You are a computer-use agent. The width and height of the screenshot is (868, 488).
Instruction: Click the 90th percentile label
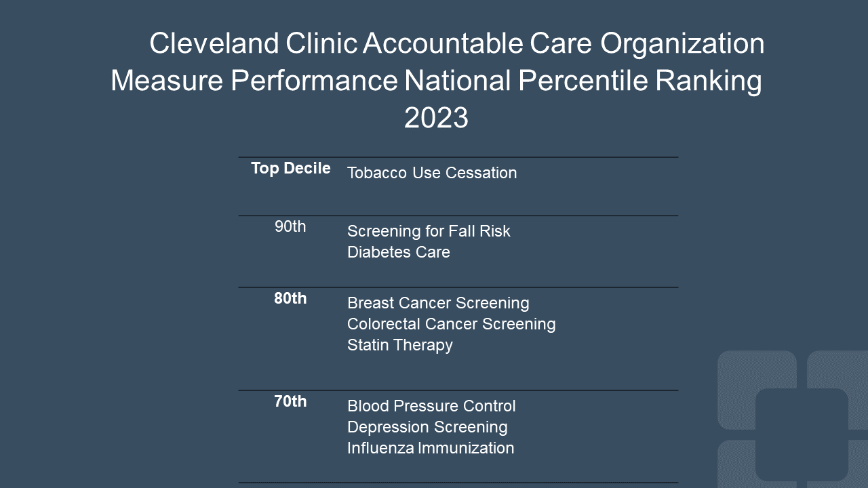point(290,226)
